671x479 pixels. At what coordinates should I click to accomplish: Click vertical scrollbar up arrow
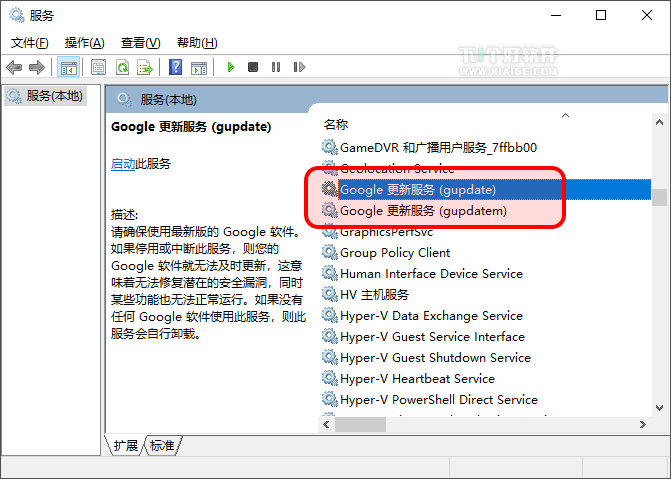(659, 122)
